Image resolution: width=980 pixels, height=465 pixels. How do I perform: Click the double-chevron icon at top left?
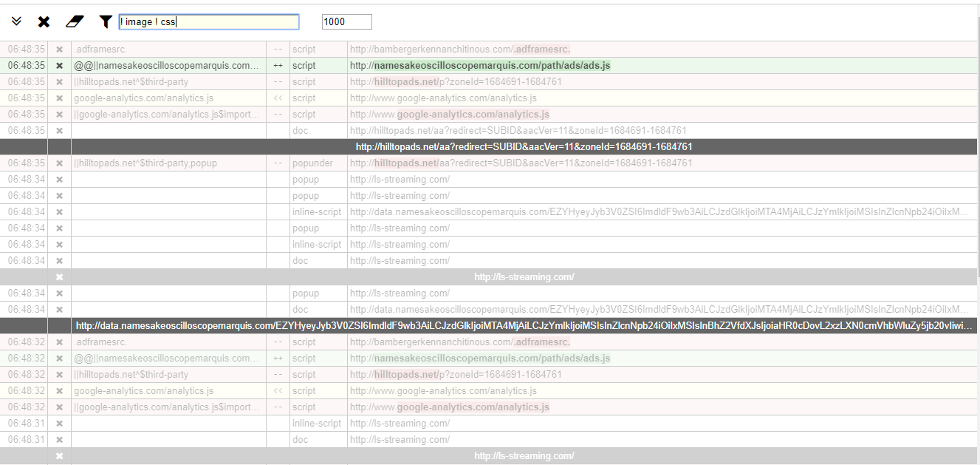(16, 21)
